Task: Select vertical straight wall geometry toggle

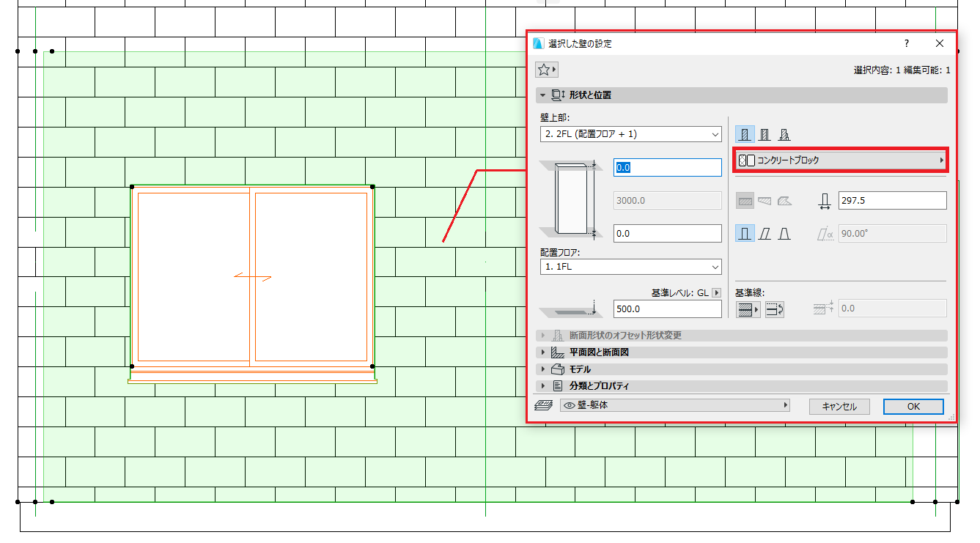Action: pos(745,234)
